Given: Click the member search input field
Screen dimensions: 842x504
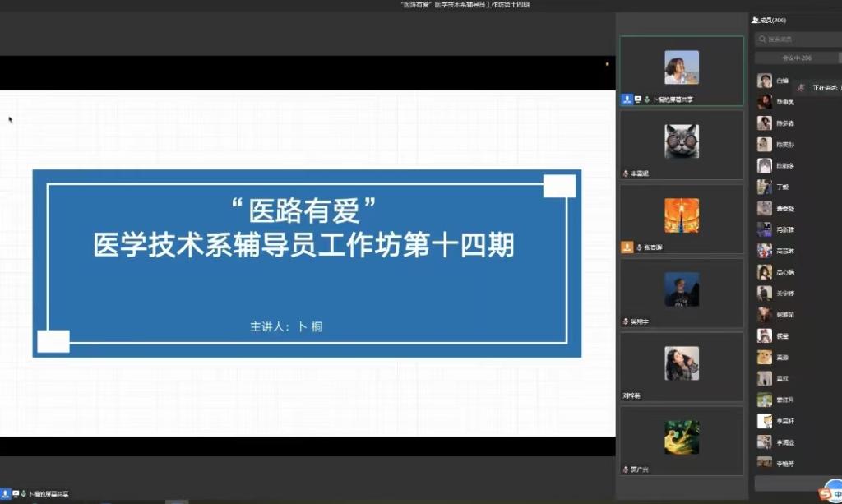Looking at the screenshot, I should [800, 39].
